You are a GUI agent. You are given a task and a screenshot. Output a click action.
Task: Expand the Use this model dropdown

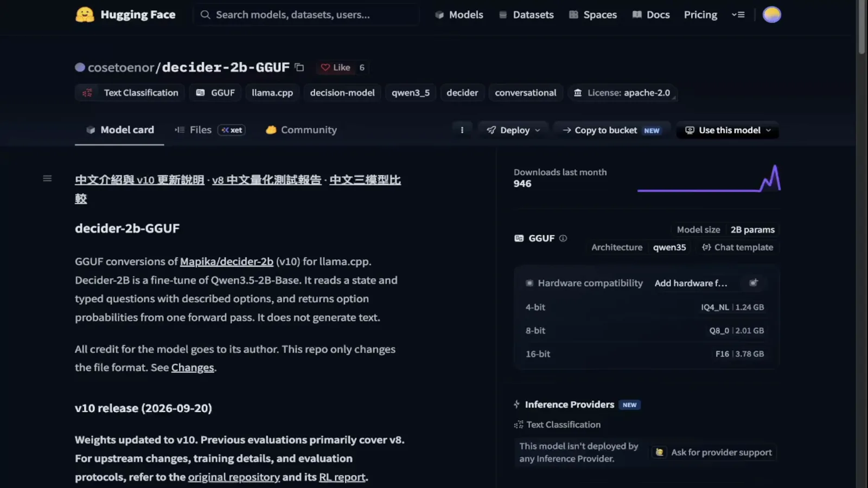[x=727, y=130]
